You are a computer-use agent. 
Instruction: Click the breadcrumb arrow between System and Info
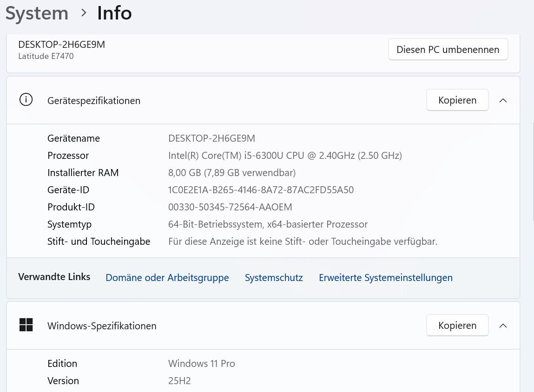(84, 13)
